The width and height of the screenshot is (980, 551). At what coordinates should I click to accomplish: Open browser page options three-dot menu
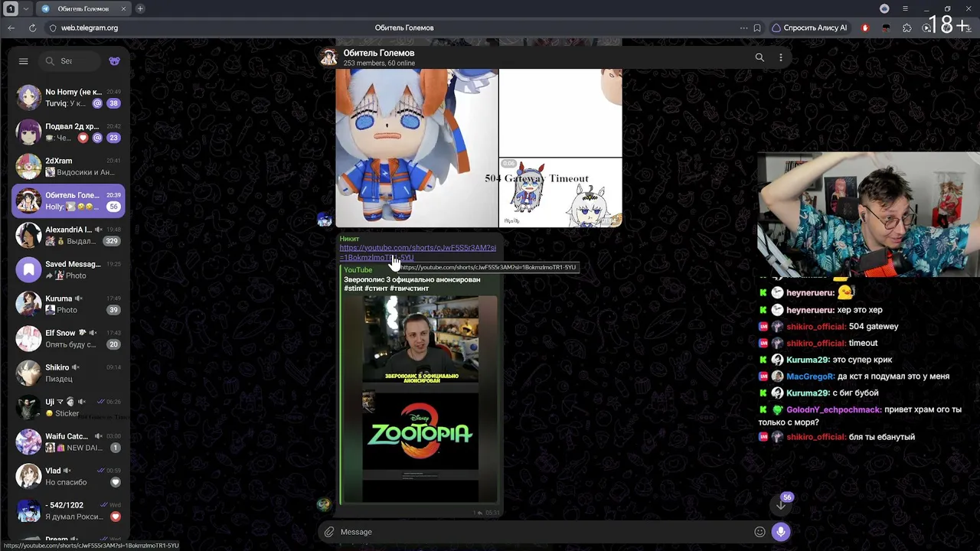[743, 28]
